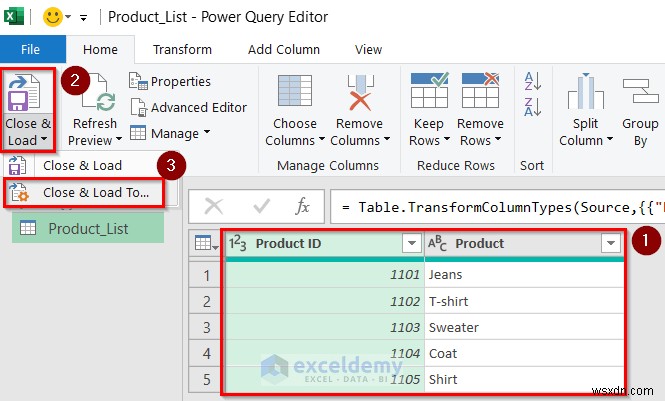665x401 pixels.
Task: Click the smiley feedback icon
Action: tap(53, 17)
